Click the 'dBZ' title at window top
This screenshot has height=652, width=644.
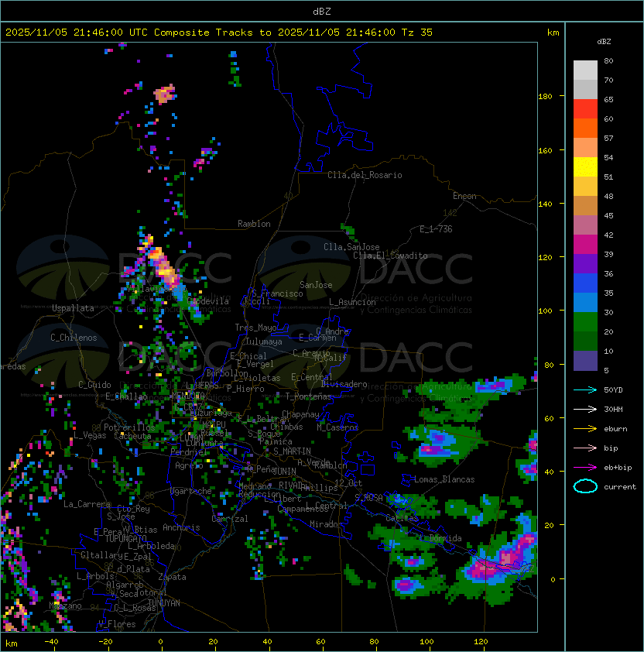(322, 11)
